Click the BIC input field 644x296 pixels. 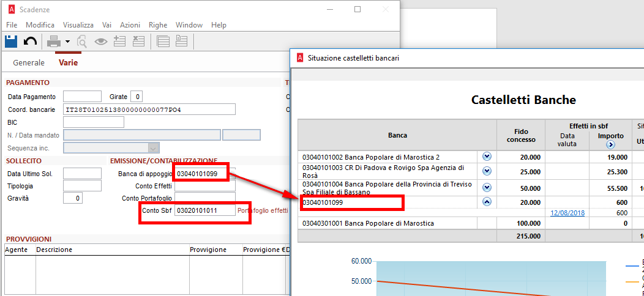[94, 122]
